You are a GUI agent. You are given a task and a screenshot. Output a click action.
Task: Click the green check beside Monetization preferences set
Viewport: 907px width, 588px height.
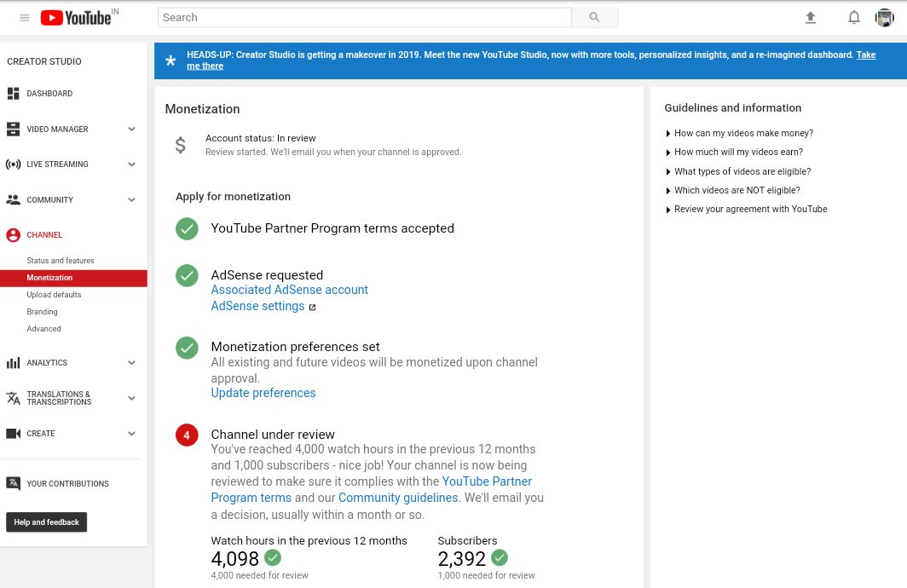coord(187,348)
